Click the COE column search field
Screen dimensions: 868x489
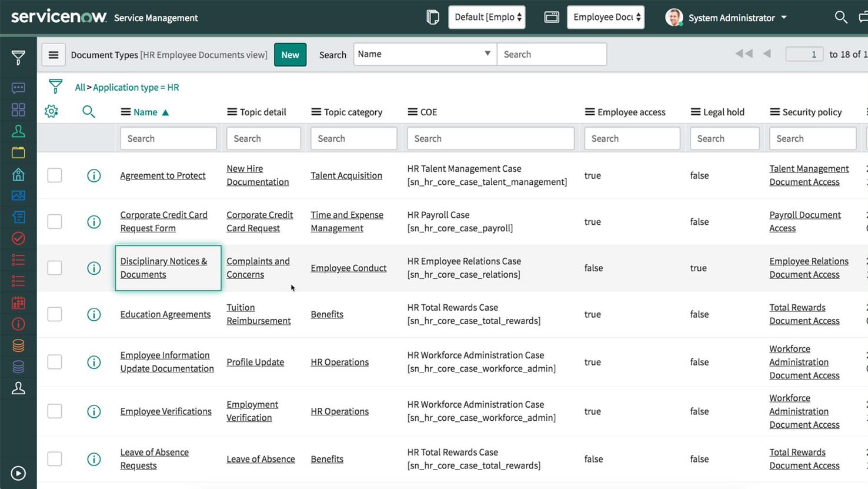click(x=490, y=139)
